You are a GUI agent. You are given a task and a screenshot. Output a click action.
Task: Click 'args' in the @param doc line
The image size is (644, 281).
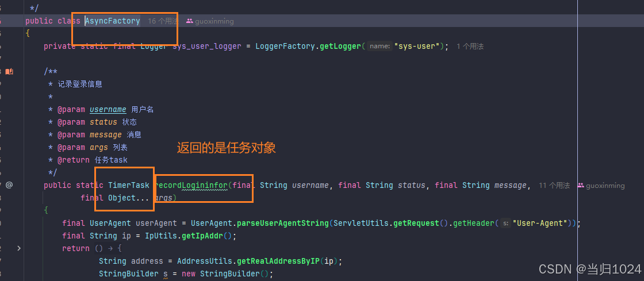tap(99, 147)
